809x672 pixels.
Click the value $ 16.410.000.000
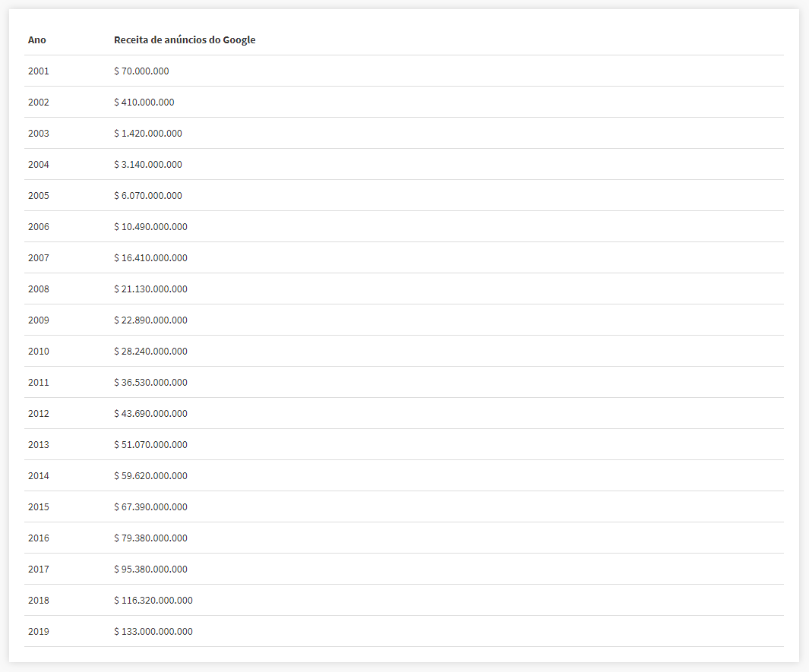pos(150,258)
